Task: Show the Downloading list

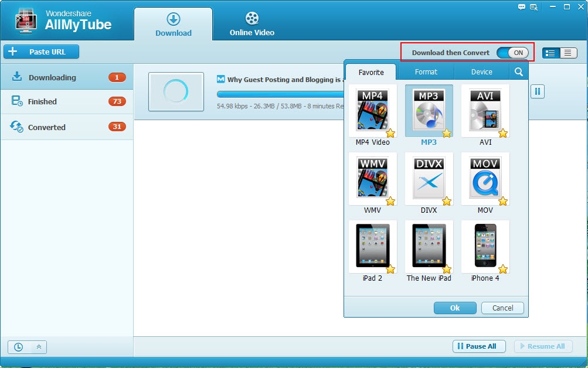Action: tap(67, 77)
